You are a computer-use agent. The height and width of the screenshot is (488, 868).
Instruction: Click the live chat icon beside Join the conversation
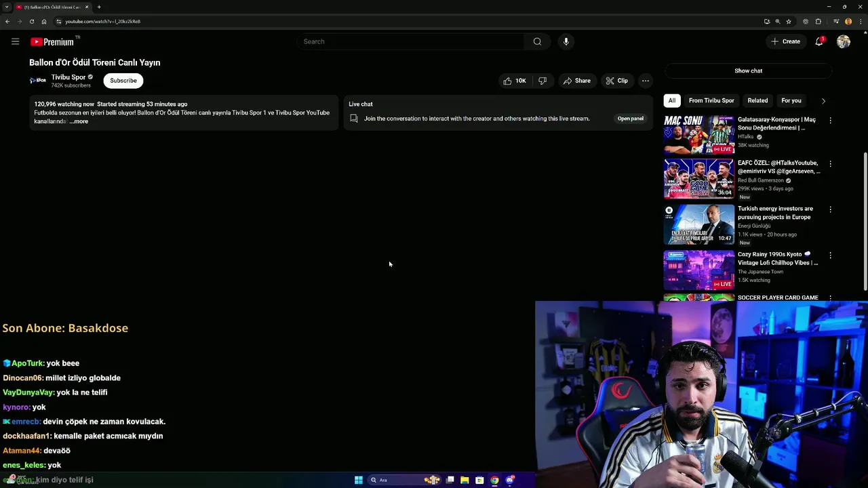pos(354,119)
